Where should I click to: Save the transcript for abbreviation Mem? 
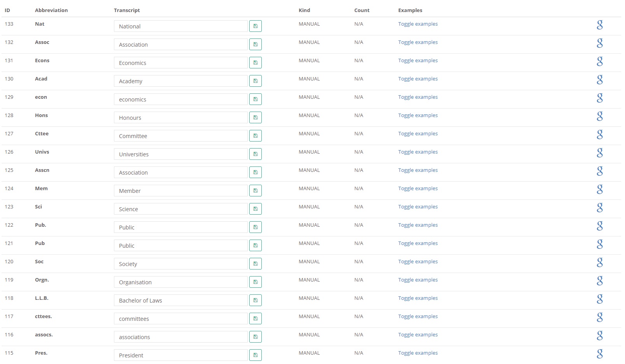pos(256,191)
